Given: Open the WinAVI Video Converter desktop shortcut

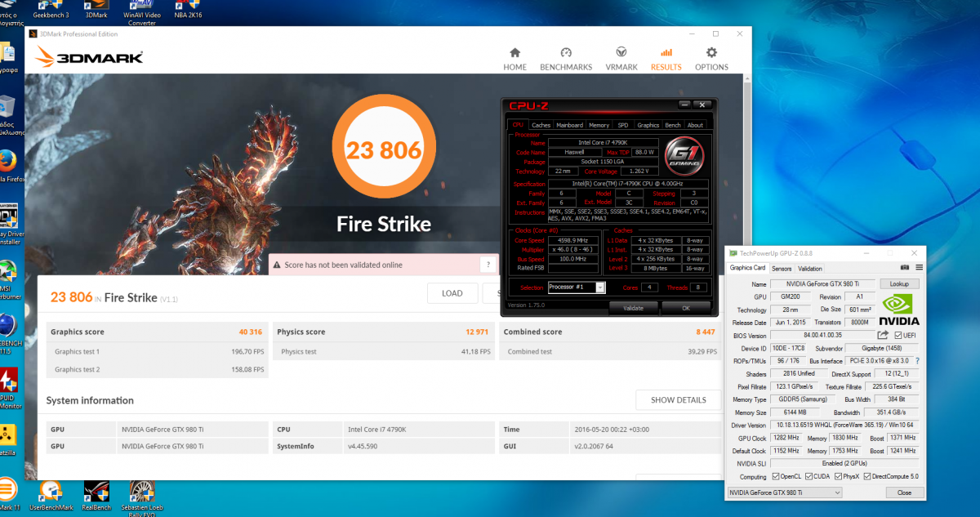Looking at the screenshot, I should tap(142, 13).
